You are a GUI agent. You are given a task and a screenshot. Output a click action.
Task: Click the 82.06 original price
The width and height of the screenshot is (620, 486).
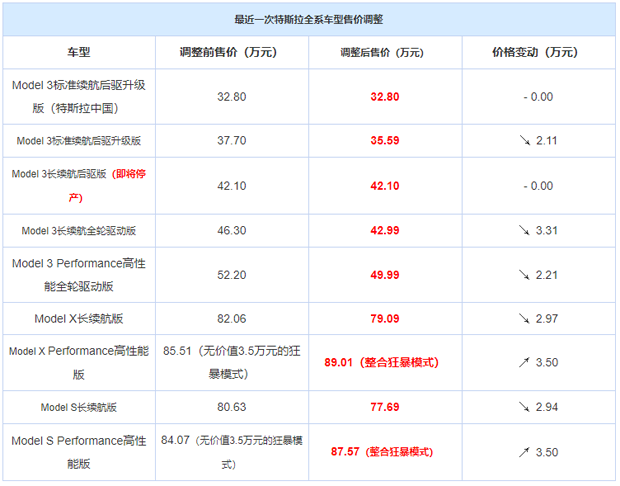click(x=232, y=318)
